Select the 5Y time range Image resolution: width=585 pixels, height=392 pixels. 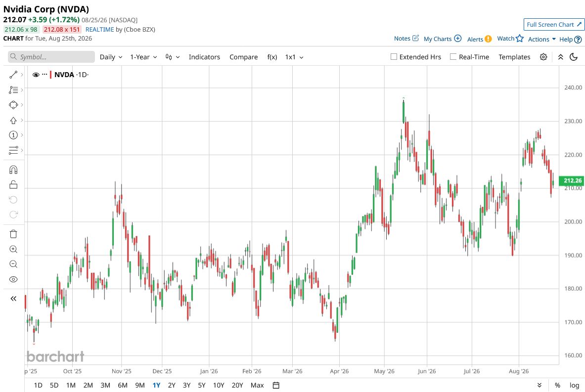pyautogui.click(x=201, y=385)
